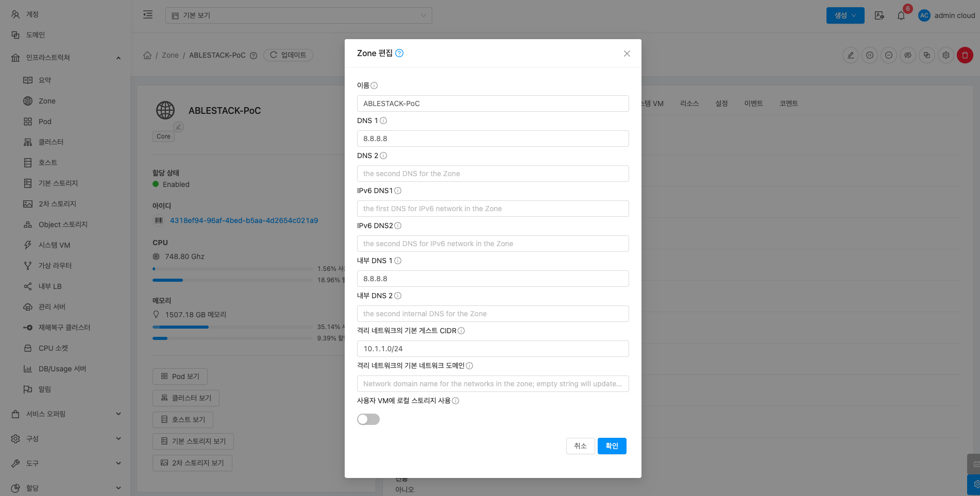Screen dimensions: 980x496
Task: Click the home icon in breadcrumb
Action: tap(147, 55)
